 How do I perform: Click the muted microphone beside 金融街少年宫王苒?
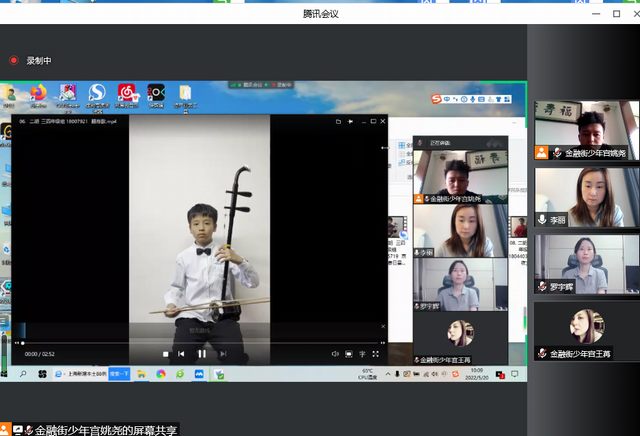coord(542,353)
